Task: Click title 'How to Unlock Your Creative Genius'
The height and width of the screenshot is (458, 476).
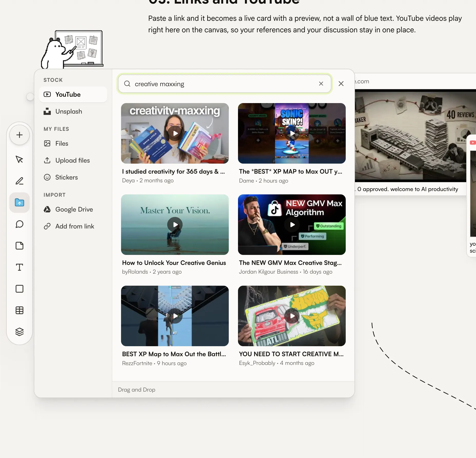Action: coord(174,263)
